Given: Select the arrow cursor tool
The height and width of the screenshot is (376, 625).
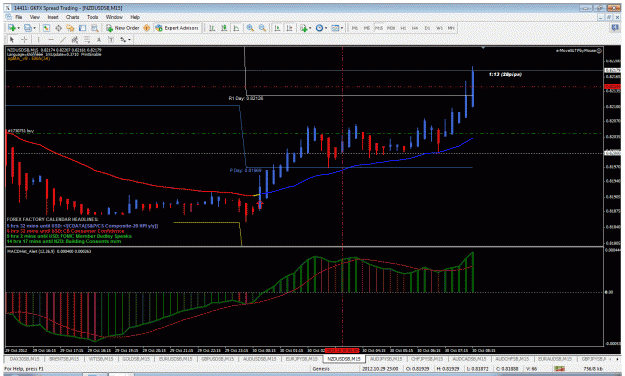Looking at the screenshot, I should 12,39.
